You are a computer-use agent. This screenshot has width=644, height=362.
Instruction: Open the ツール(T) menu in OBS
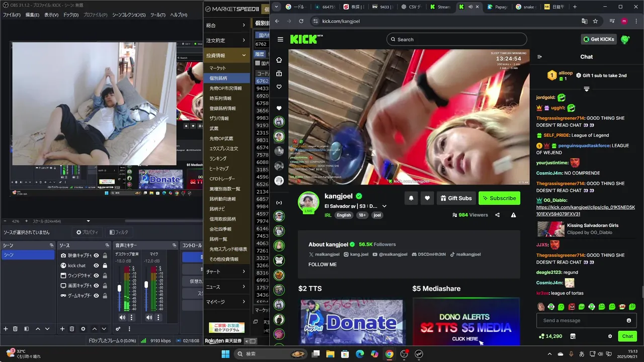[x=158, y=15]
